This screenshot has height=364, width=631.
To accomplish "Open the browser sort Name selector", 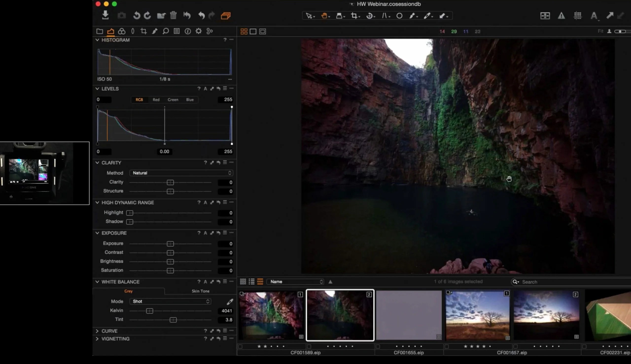I will tap(295, 282).
